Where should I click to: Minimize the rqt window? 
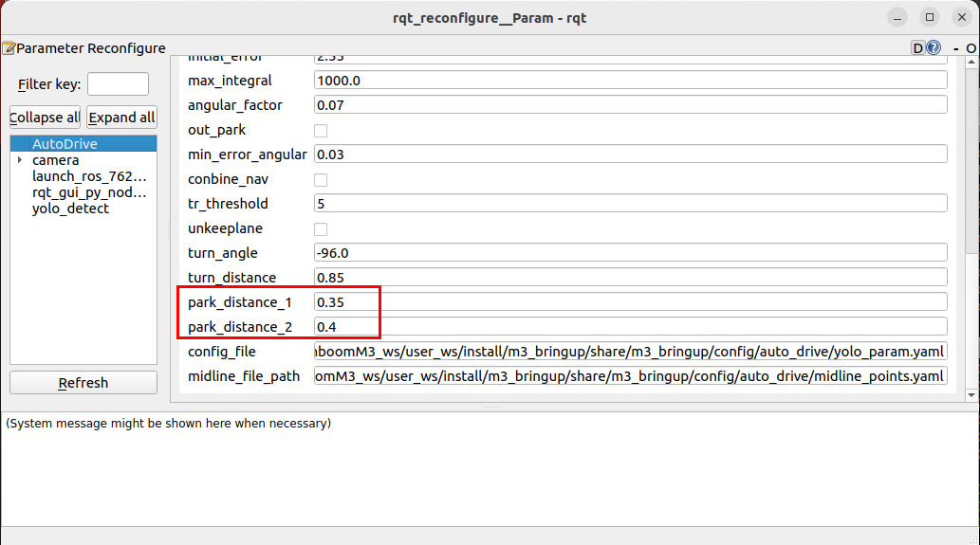[897, 17]
